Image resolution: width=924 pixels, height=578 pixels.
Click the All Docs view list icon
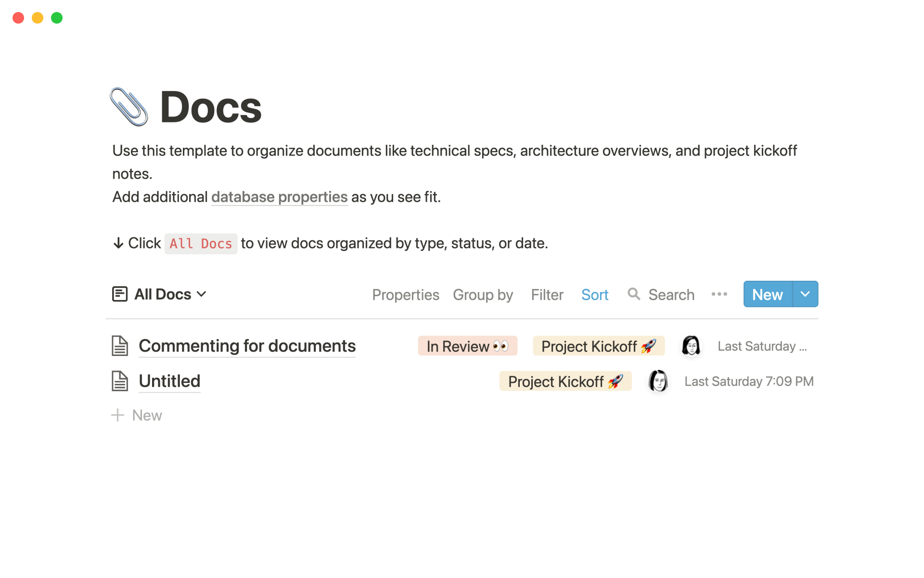coord(120,294)
